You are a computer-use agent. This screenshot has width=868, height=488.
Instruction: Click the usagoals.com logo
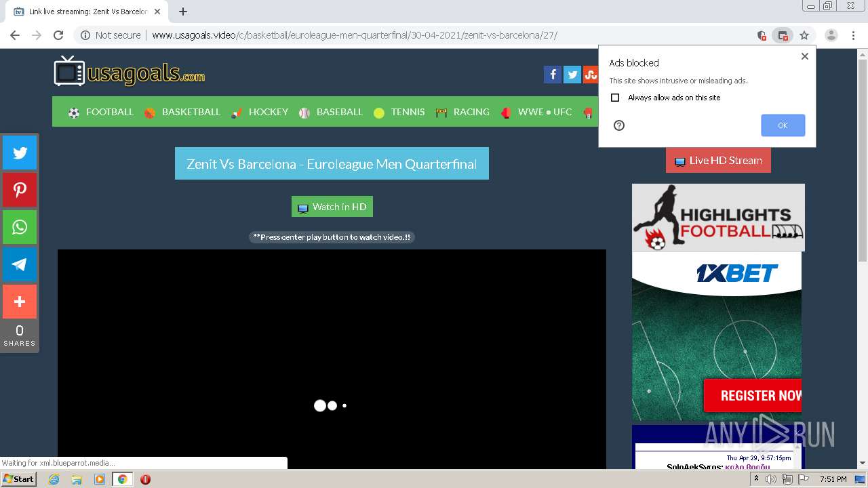coord(130,72)
